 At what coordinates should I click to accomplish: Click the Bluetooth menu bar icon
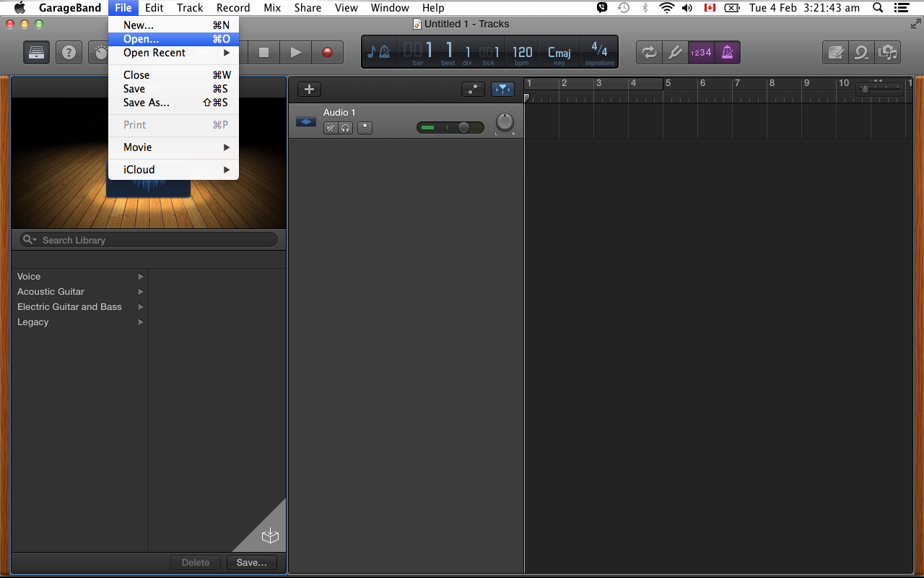[x=645, y=8]
